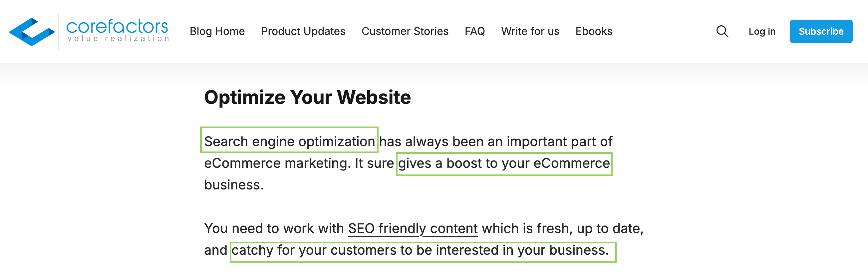
Task: Follow the SEO friendly content link
Action: click(x=413, y=228)
